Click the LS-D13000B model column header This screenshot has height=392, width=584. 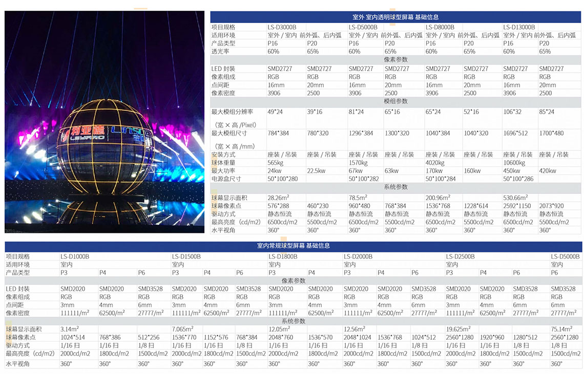(519, 27)
